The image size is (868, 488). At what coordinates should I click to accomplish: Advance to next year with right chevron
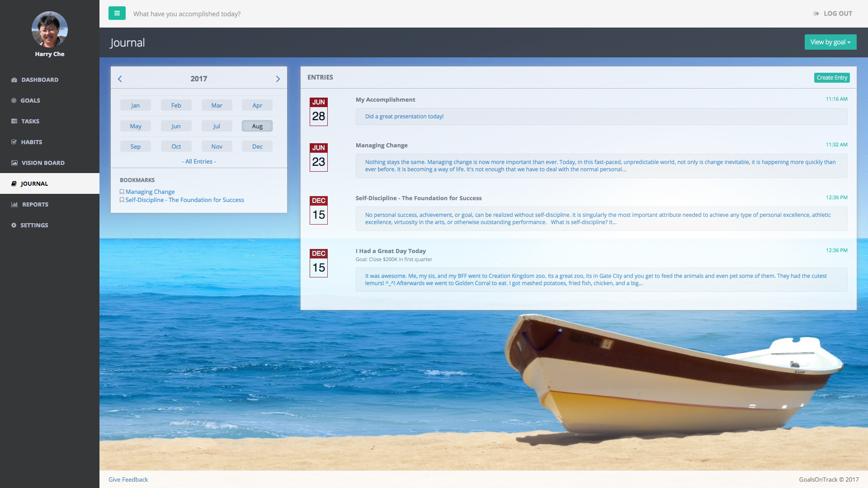278,79
